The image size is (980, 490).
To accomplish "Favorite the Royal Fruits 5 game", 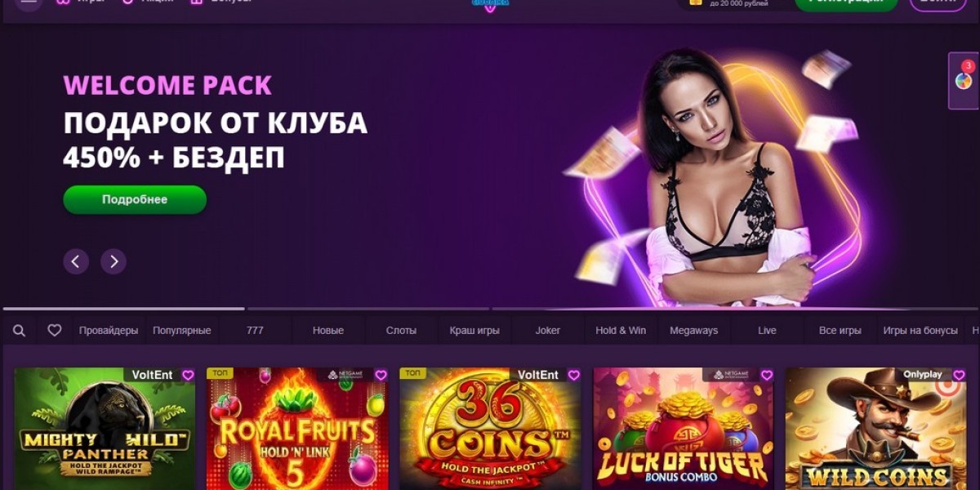I will 381,375.
